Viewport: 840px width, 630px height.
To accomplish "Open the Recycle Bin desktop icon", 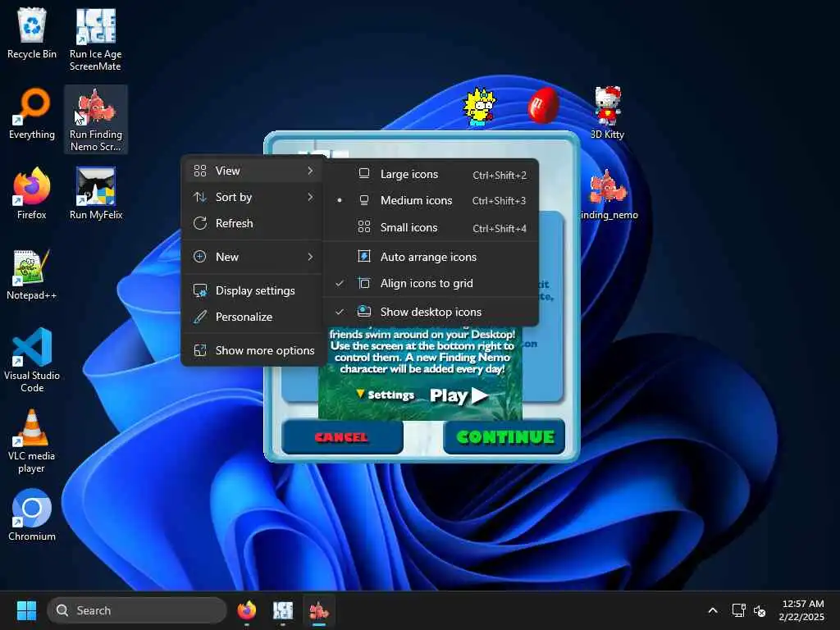I will (x=32, y=33).
